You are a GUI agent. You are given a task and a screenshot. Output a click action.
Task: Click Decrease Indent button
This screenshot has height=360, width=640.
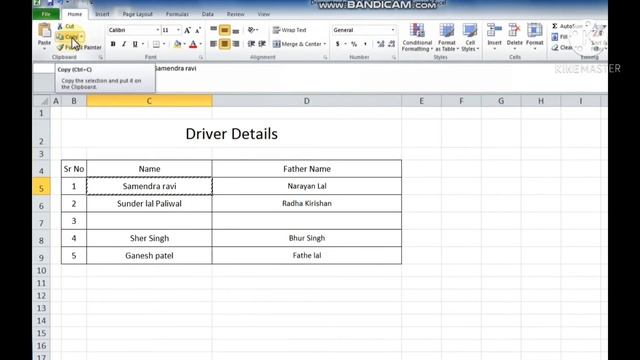[251, 44]
